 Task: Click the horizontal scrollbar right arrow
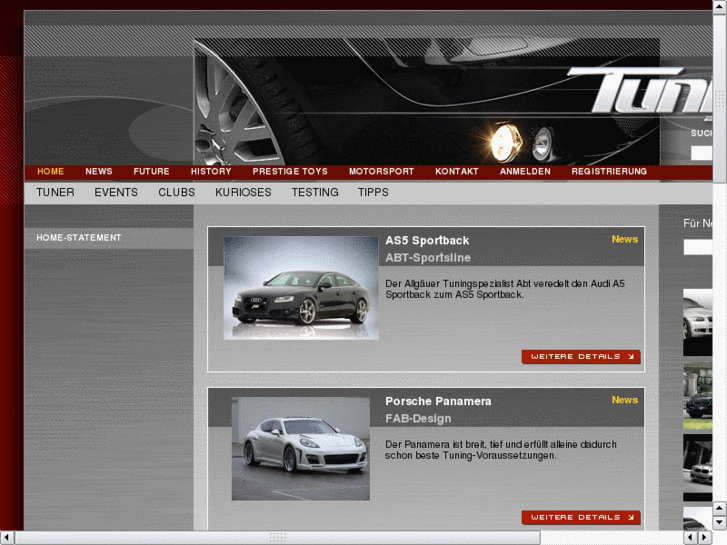[x=705, y=538]
